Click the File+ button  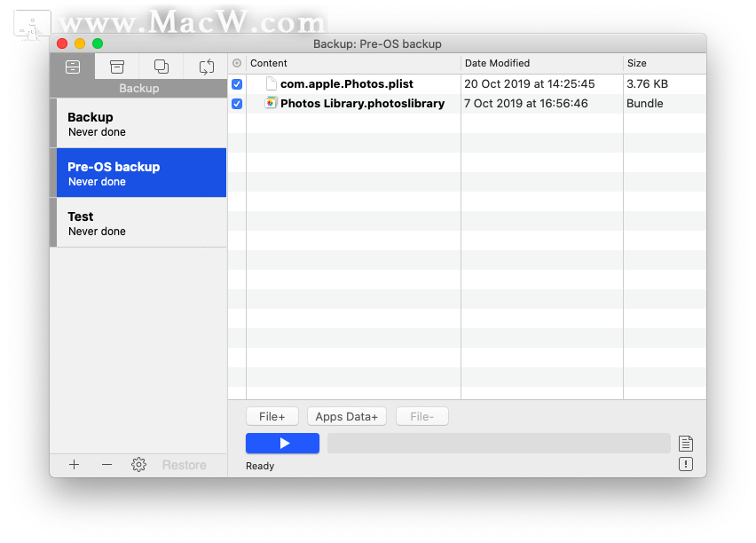(272, 417)
